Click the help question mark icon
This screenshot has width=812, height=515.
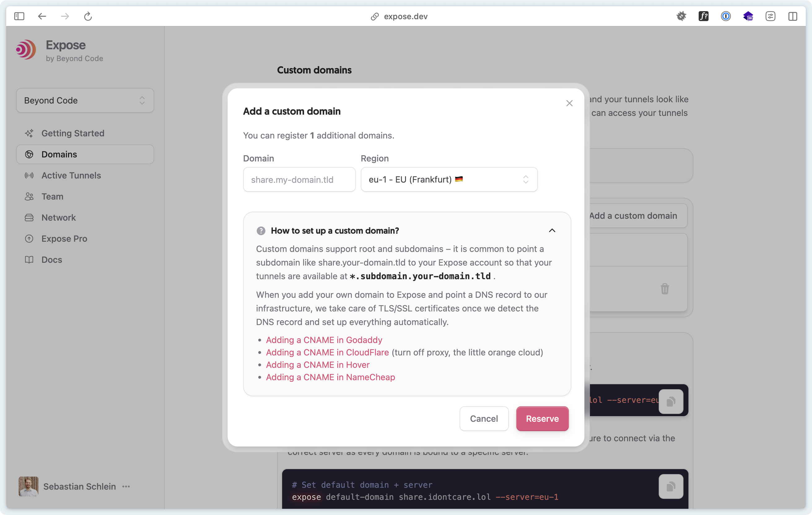tap(261, 231)
